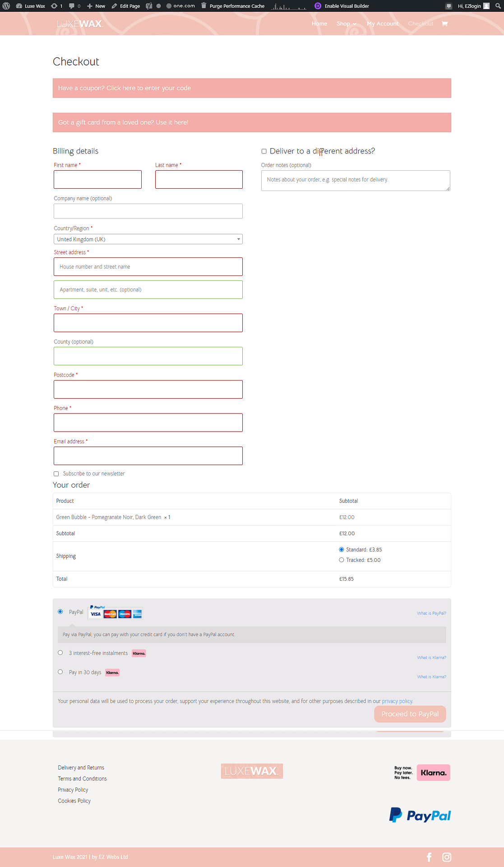Click the Klarna badge beside Pay in 30 days
This screenshot has width=504, height=867.
click(x=112, y=673)
